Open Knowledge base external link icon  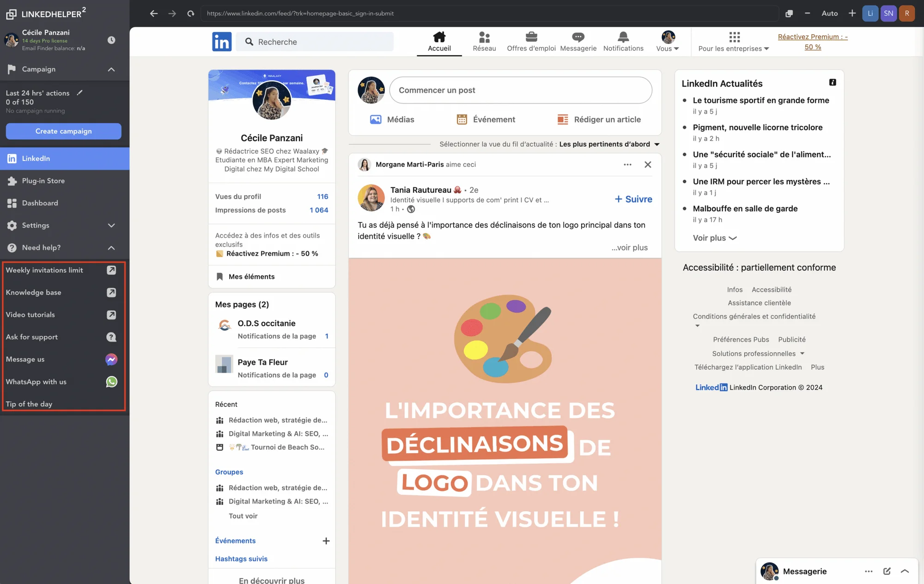[x=111, y=292]
